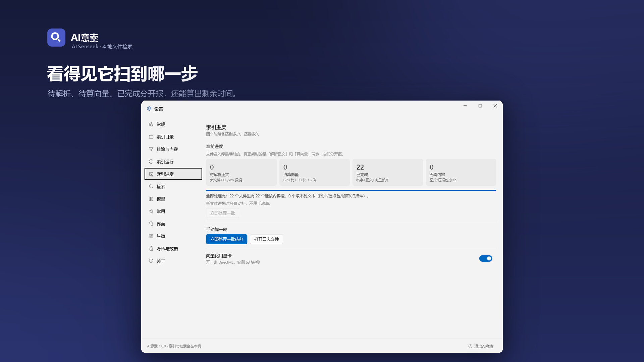Click the 界面 palette icon

click(151, 224)
